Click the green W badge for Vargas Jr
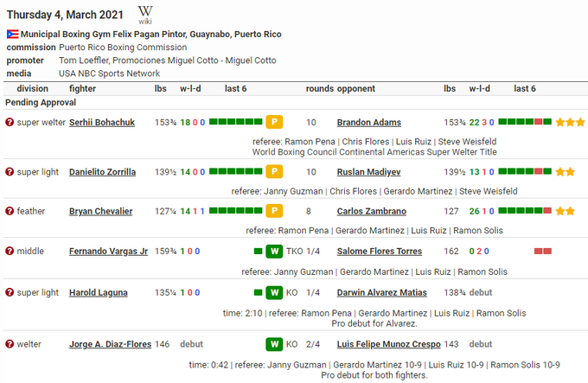Viewport: 588px width, 383px height. point(274,252)
